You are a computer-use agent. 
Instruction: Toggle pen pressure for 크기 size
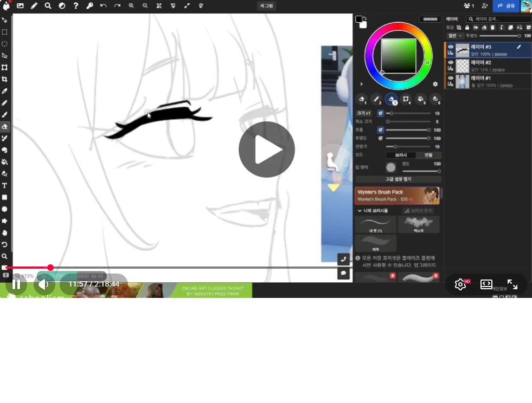pos(380,113)
